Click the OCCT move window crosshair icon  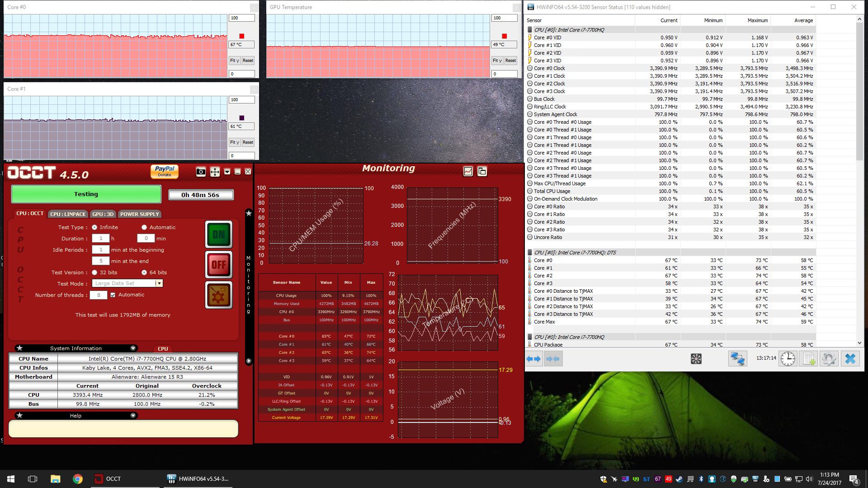click(x=215, y=172)
